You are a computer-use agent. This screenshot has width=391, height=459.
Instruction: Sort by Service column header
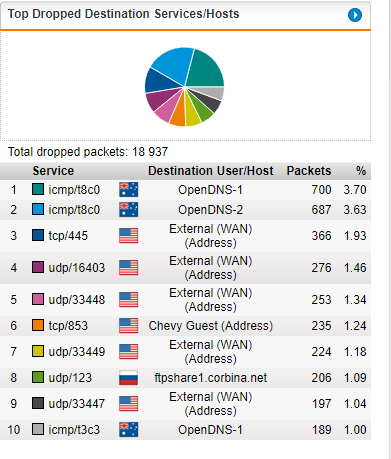(x=53, y=171)
